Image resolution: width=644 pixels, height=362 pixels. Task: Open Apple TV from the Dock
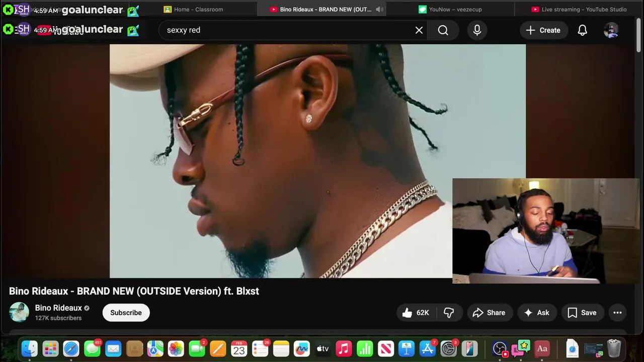[323, 348]
